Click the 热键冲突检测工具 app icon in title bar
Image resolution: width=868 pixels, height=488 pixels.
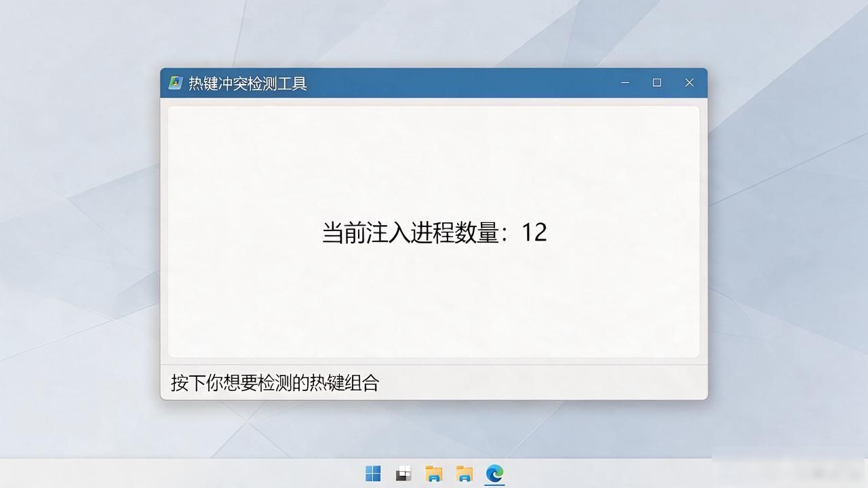click(x=176, y=83)
